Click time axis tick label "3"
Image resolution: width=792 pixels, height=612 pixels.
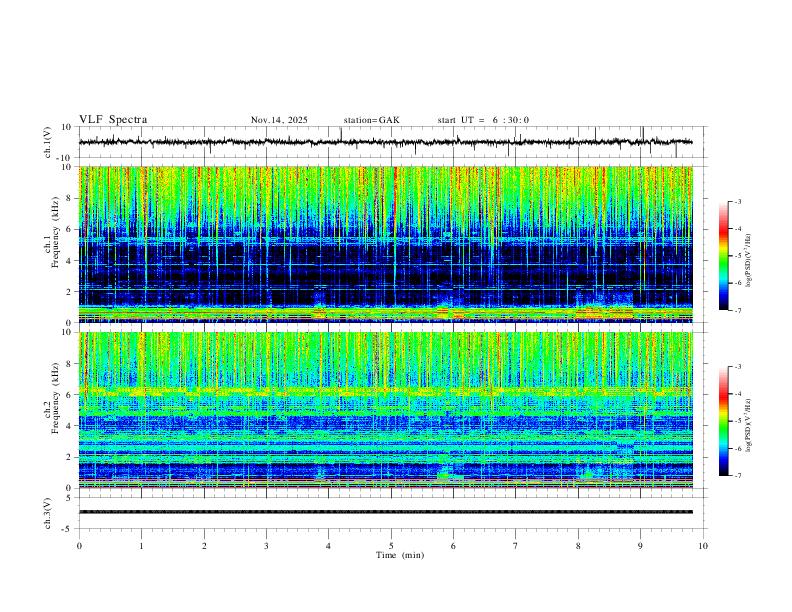tap(266, 546)
